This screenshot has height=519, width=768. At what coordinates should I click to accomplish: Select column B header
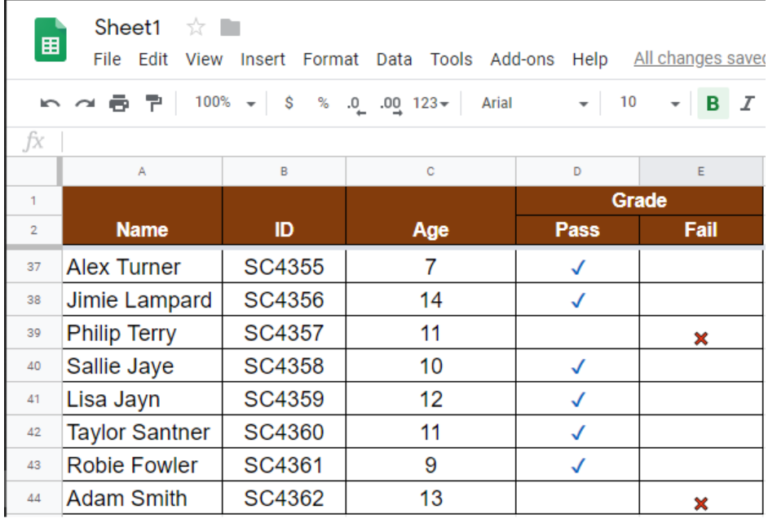click(284, 171)
